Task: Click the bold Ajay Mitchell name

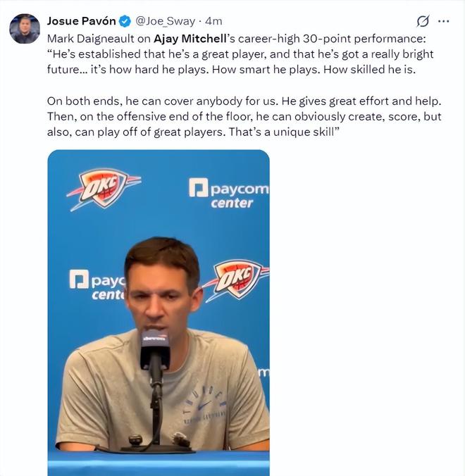Action: [190, 39]
